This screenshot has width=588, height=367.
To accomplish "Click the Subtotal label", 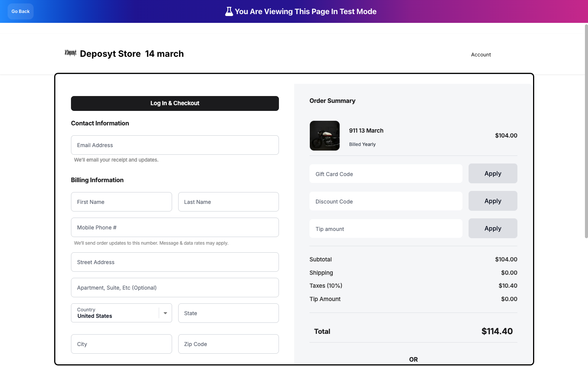I will point(321,260).
